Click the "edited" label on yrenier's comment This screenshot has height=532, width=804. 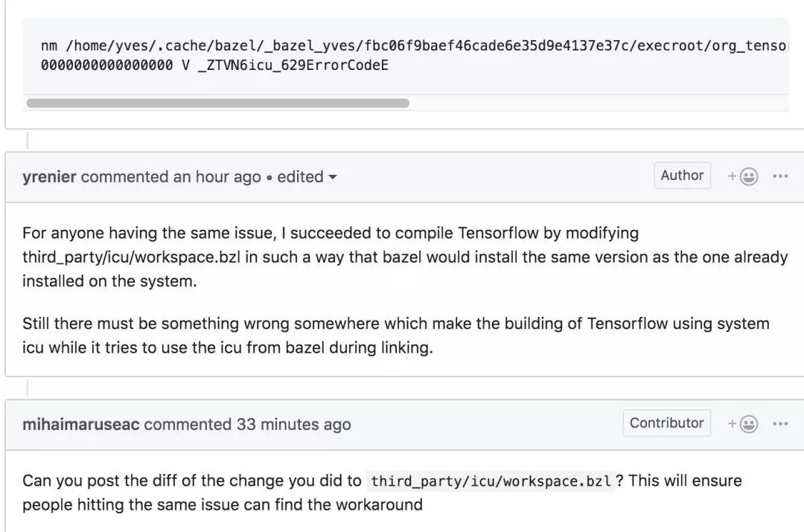click(x=300, y=177)
